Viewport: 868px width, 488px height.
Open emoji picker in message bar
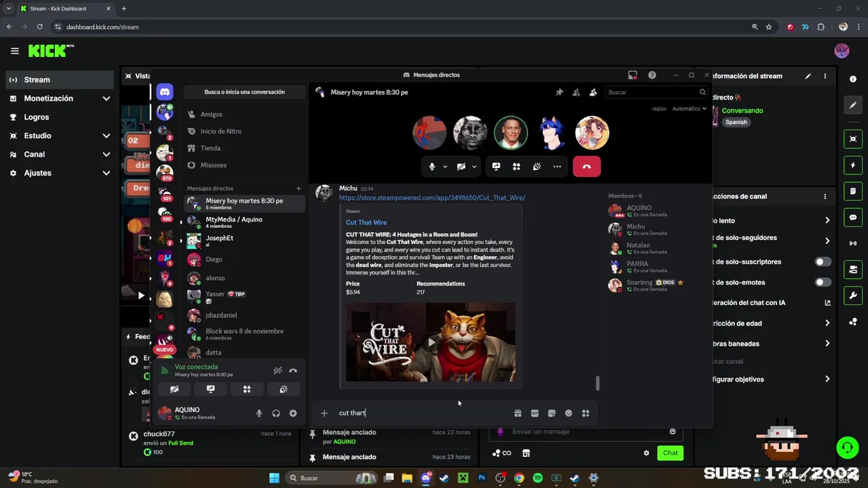[568, 413]
